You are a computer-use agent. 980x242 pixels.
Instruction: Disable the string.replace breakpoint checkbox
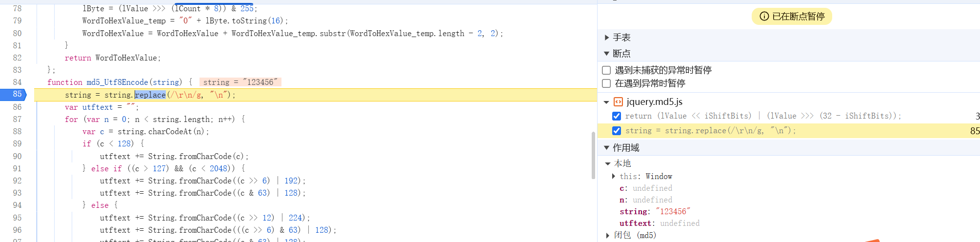click(617, 131)
